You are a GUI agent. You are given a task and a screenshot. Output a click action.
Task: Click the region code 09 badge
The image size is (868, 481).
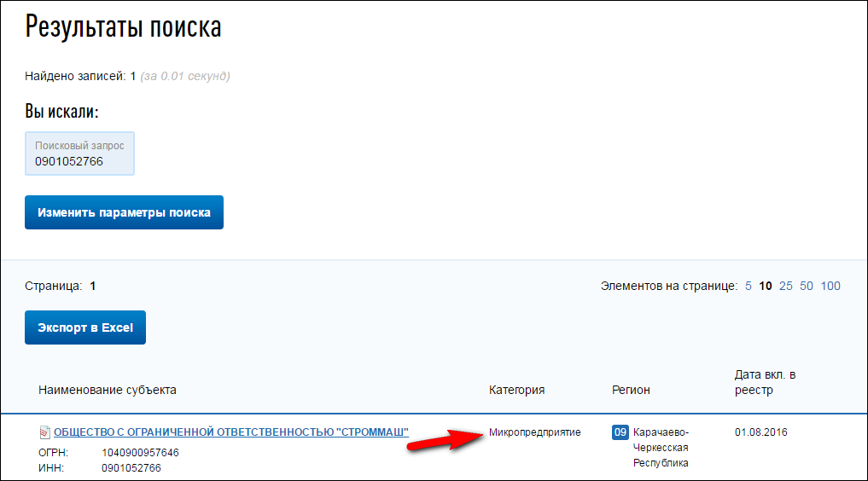[x=620, y=432]
